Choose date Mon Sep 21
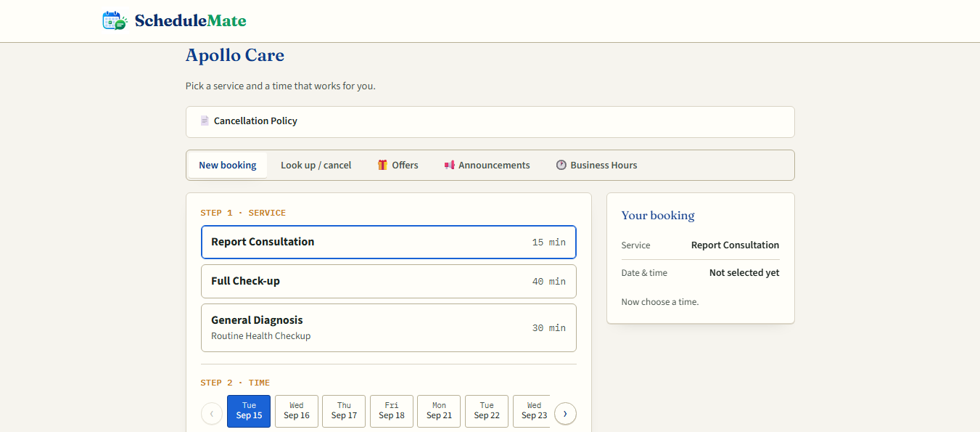The image size is (980, 432). coord(439,411)
